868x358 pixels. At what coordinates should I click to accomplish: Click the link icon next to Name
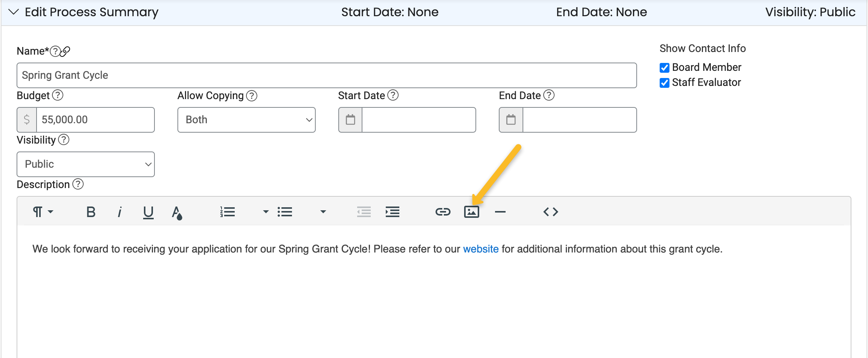tap(65, 51)
